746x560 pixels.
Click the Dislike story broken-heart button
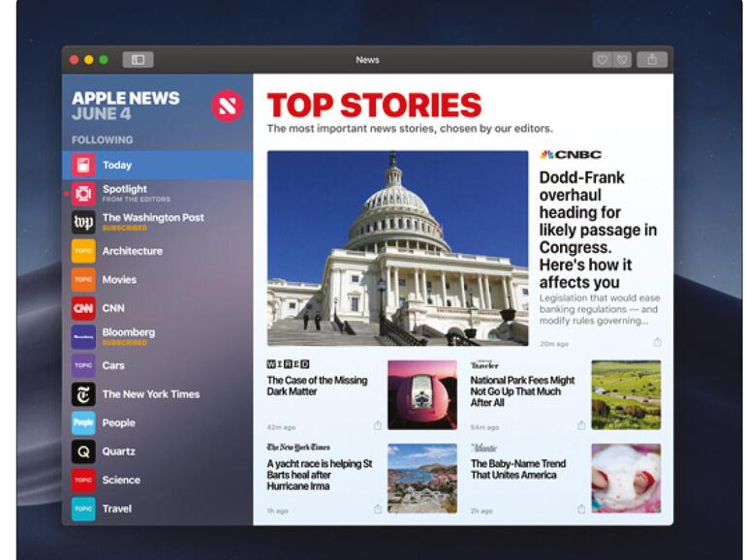[x=622, y=60]
